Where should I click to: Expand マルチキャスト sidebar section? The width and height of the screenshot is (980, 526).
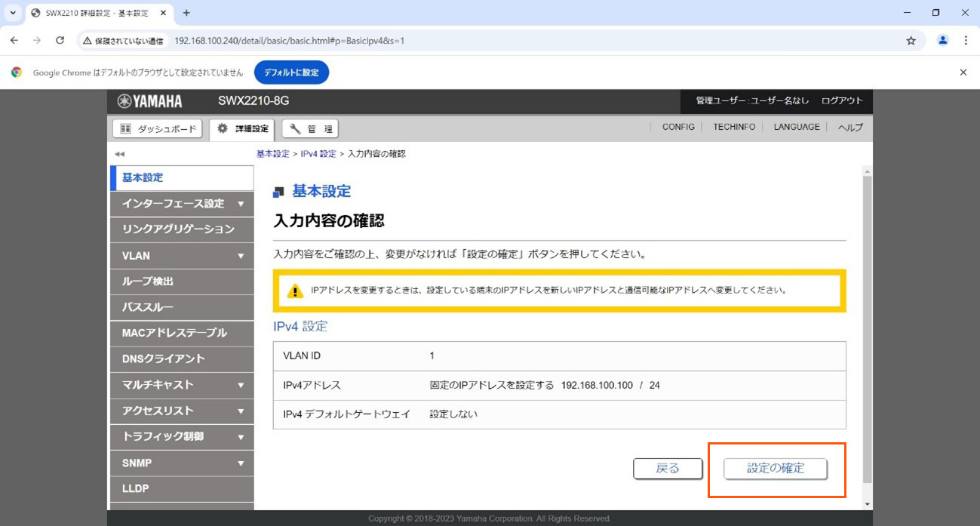(x=241, y=385)
